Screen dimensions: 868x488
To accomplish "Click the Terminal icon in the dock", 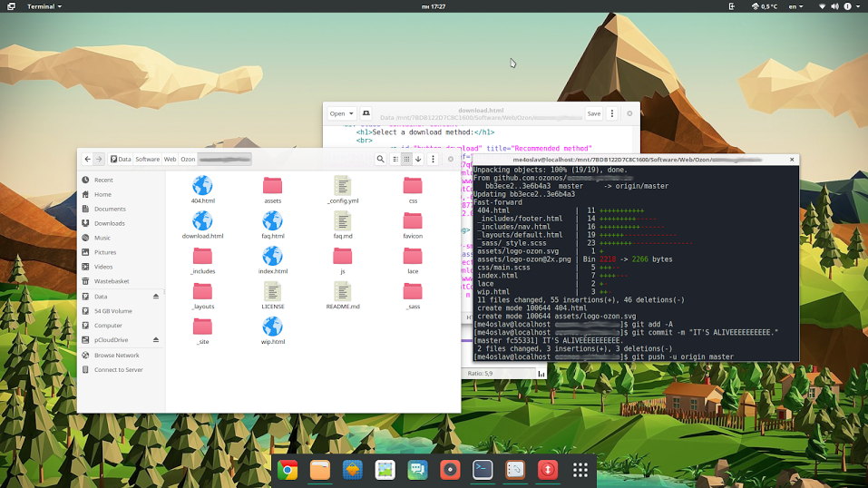I will click(483, 470).
